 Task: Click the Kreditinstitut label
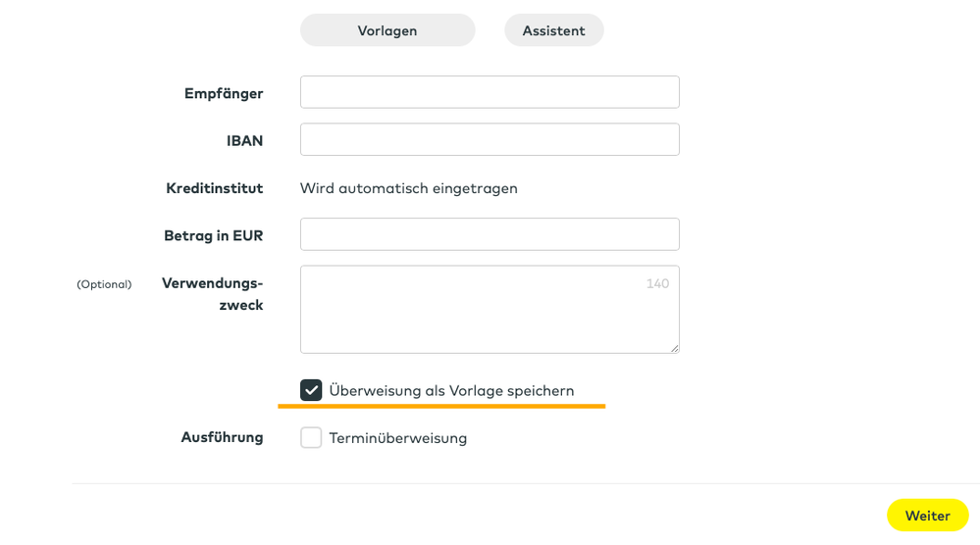(x=214, y=188)
